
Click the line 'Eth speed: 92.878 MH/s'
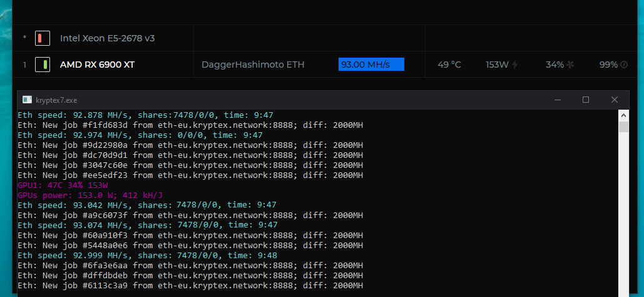pyautogui.click(x=145, y=115)
